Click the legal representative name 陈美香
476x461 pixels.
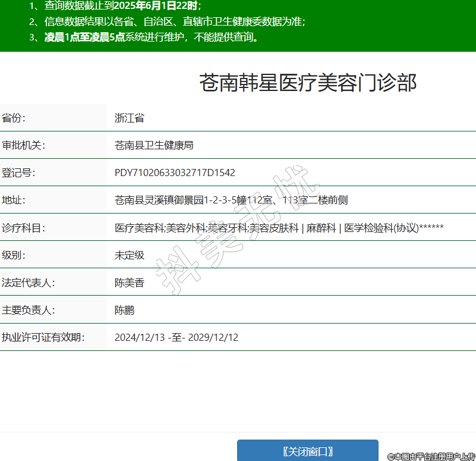click(130, 283)
